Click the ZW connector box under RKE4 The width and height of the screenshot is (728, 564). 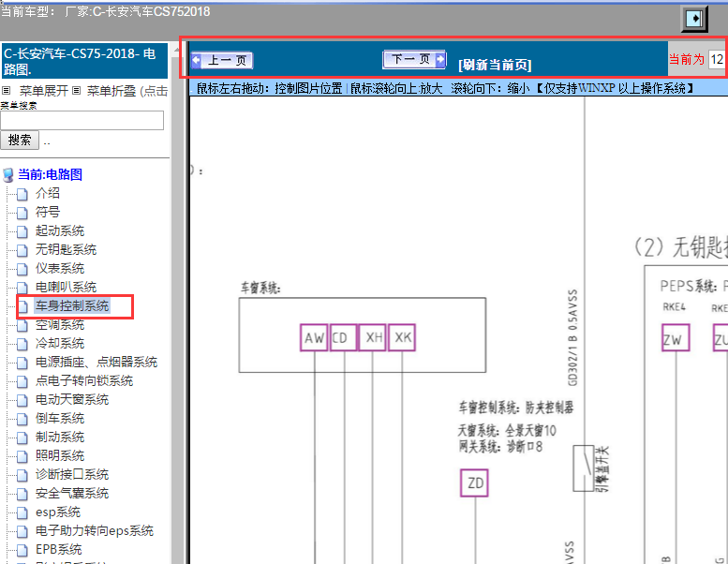pyautogui.click(x=676, y=338)
